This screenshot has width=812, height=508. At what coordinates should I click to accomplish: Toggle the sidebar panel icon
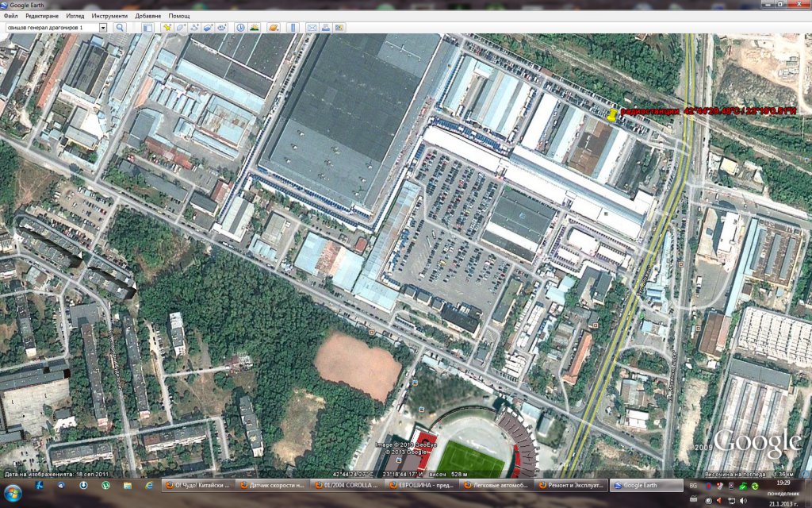(147, 28)
